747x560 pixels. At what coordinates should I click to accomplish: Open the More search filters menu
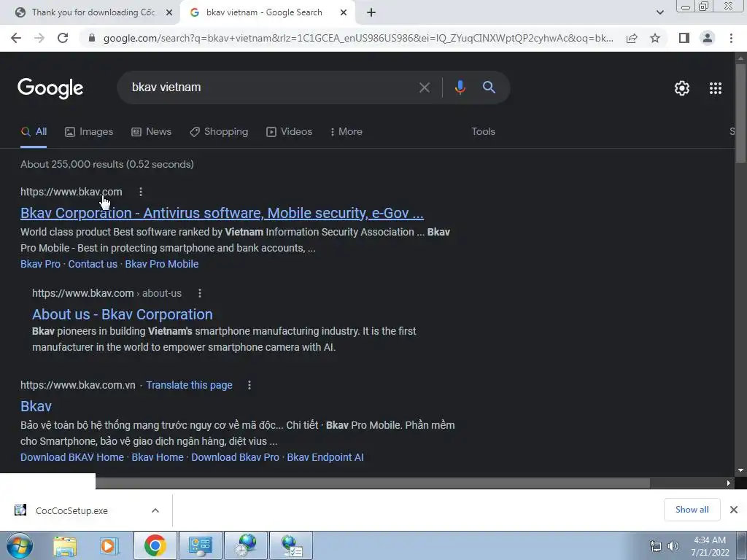(347, 132)
